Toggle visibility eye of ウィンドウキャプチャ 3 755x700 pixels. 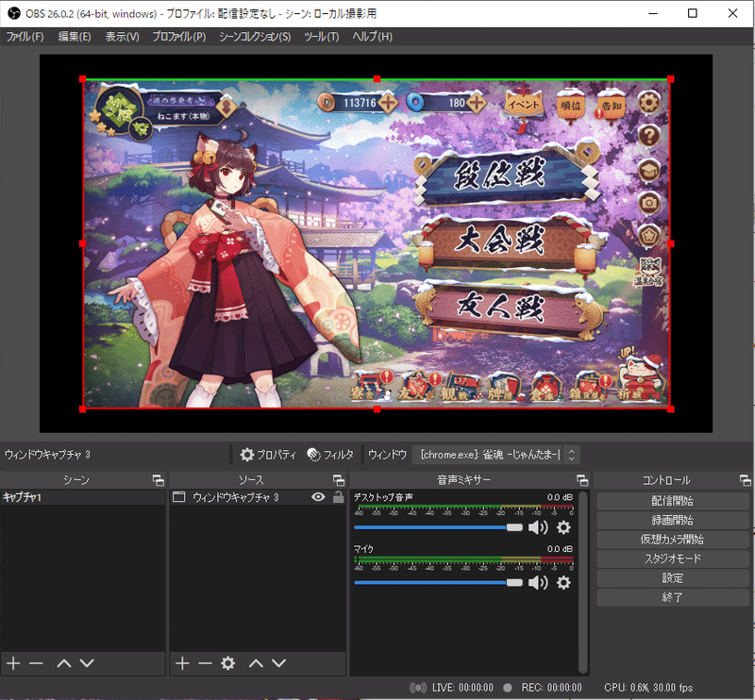click(x=318, y=497)
